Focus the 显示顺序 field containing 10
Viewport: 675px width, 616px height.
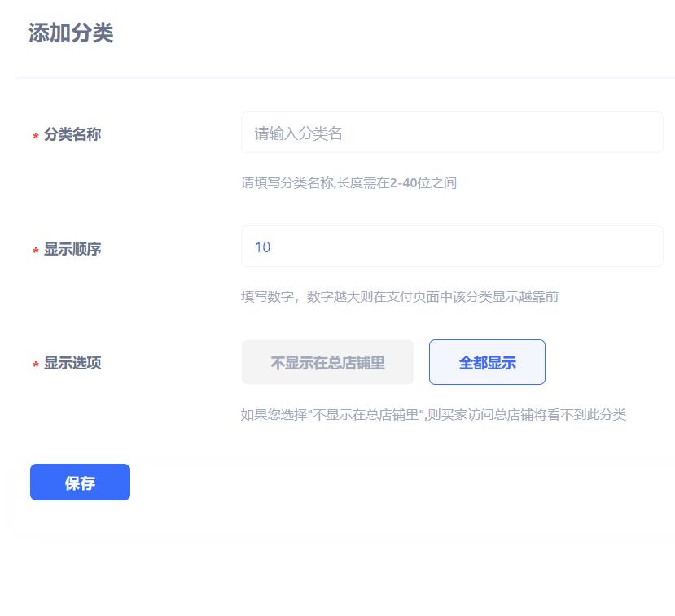452,247
